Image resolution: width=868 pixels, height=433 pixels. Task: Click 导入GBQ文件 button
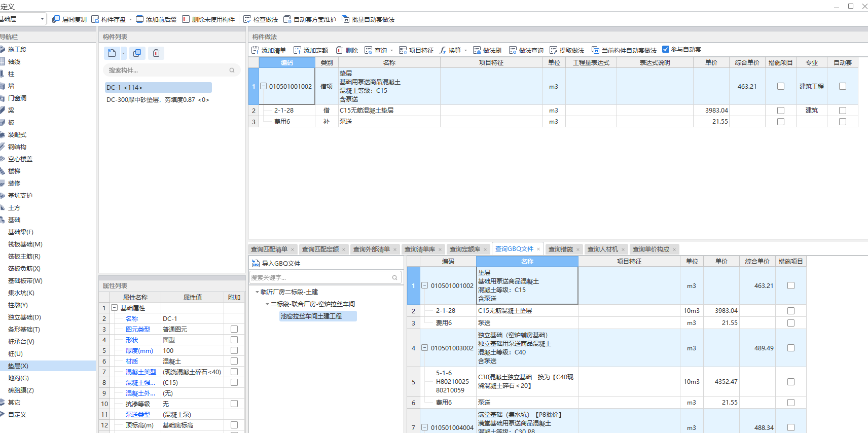click(x=276, y=263)
